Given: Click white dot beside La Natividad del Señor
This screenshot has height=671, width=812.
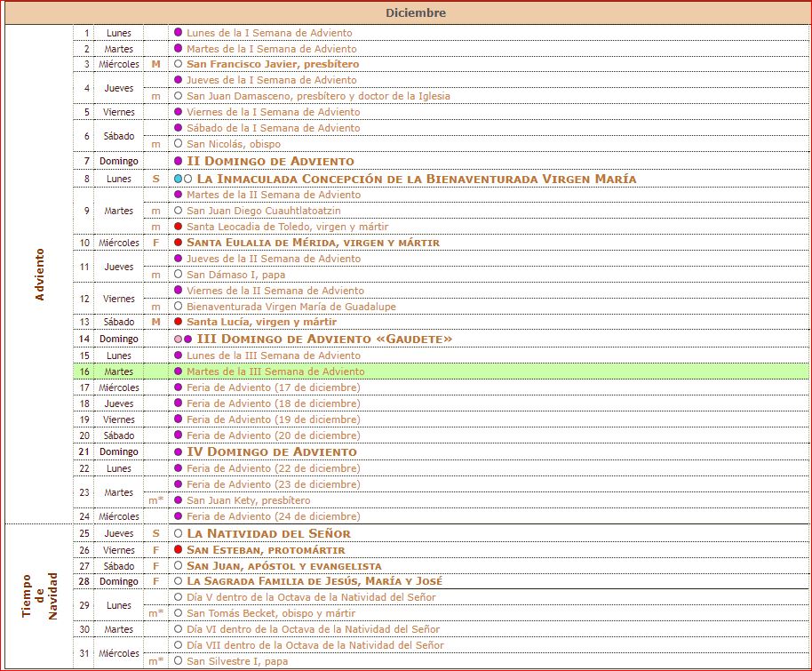Looking at the screenshot, I should pyautogui.click(x=179, y=534).
